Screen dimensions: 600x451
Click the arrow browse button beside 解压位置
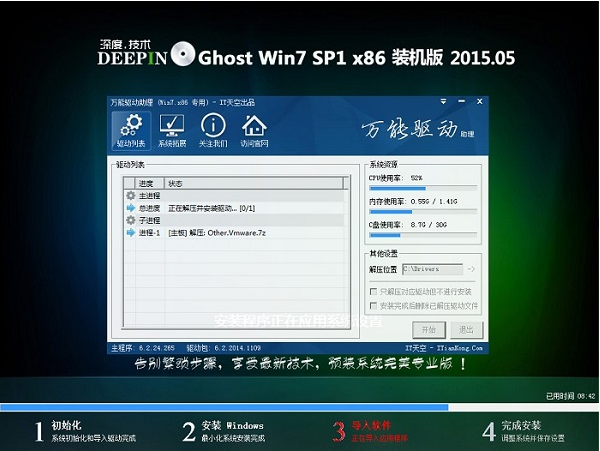471,269
